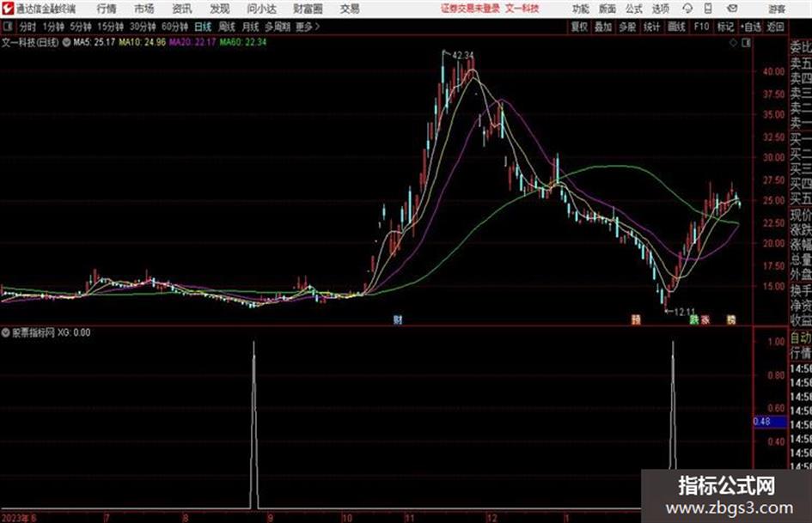Open the 行情 menu
812x523 pixels.
click(107, 9)
